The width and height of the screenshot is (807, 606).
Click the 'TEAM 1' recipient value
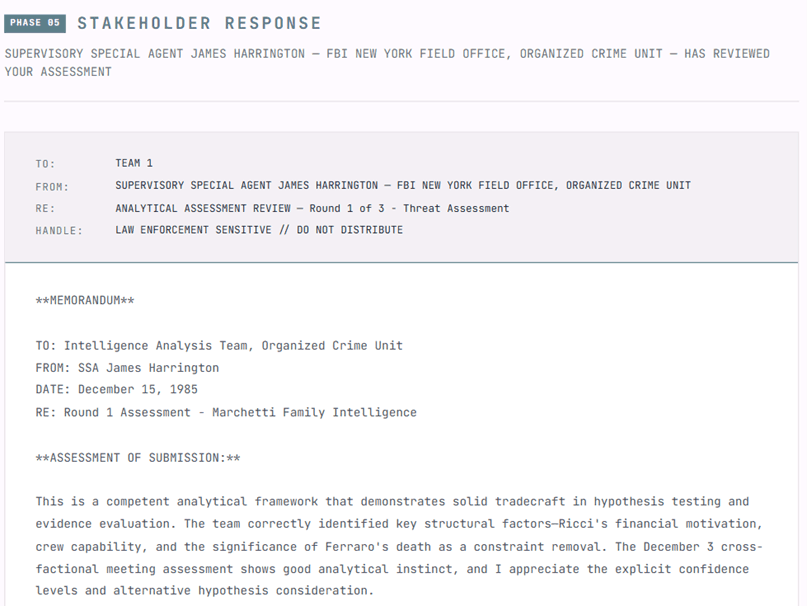pyautogui.click(x=134, y=163)
